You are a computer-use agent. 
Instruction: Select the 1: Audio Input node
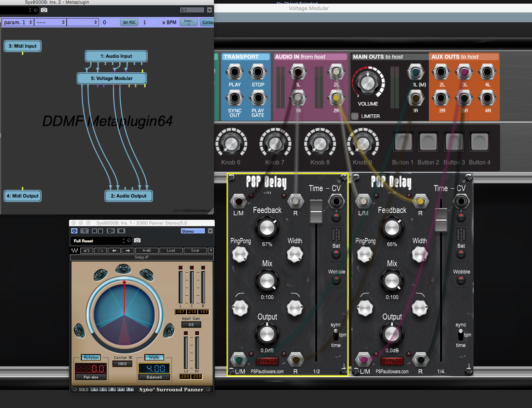(x=116, y=56)
